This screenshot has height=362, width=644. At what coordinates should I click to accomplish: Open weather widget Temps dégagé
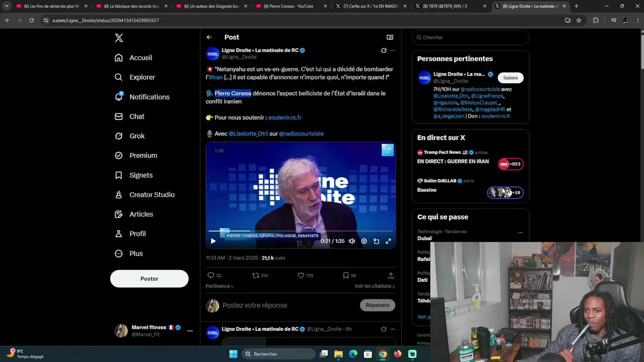tap(26, 354)
